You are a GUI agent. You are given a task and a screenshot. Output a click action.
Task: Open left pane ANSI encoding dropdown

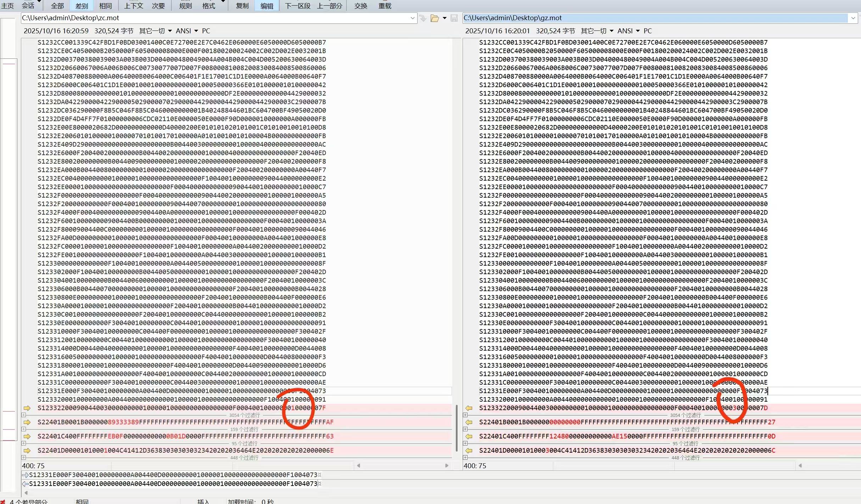[x=187, y=31]
